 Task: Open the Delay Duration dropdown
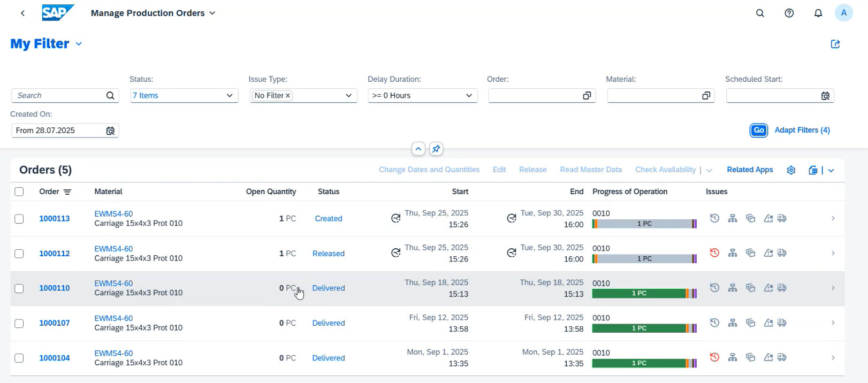pos(469,96)
